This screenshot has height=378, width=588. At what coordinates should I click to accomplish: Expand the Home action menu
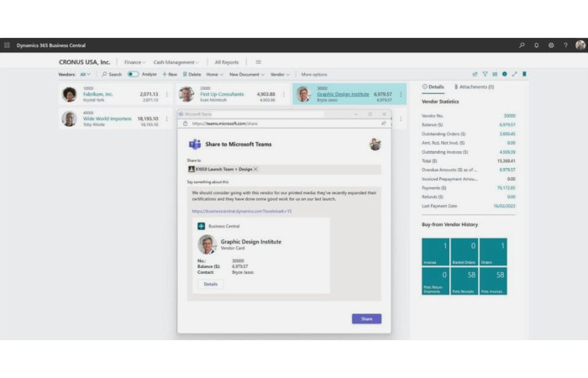214,74
